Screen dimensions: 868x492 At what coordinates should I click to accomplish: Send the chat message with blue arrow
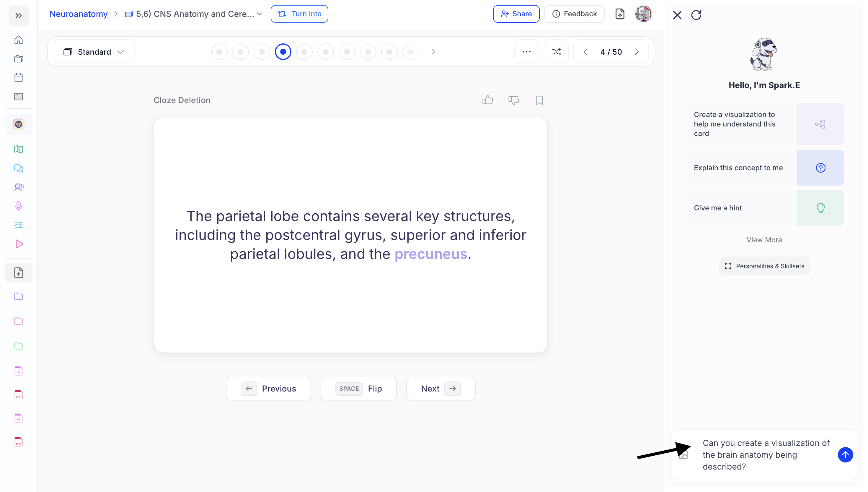coord(845,454)
